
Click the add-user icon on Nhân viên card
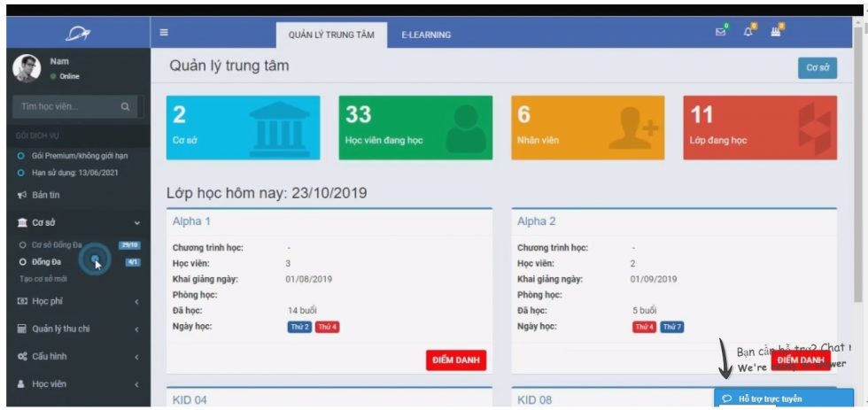[634, 128]
